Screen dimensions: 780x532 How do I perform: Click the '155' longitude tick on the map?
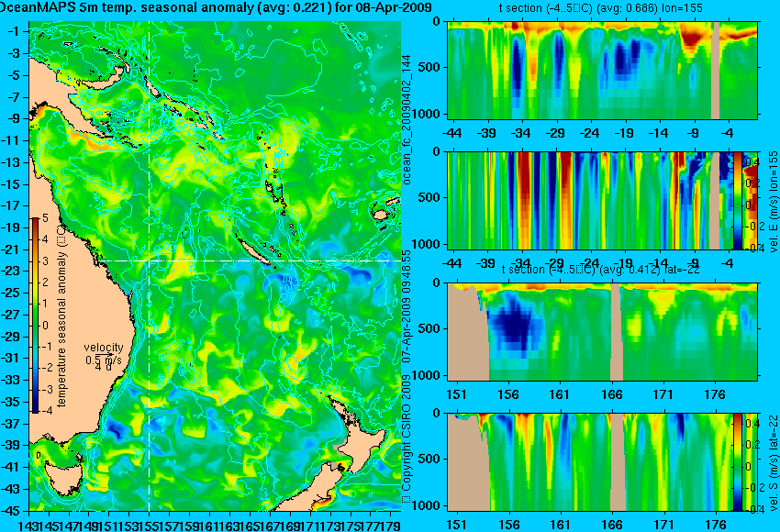tap(150, 525)
